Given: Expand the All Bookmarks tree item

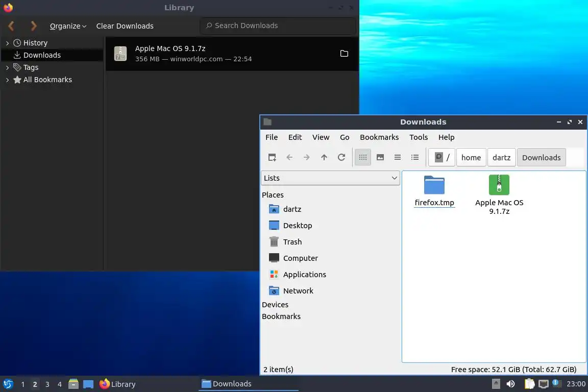Looking at the screenshot, I should pos(7,80).
